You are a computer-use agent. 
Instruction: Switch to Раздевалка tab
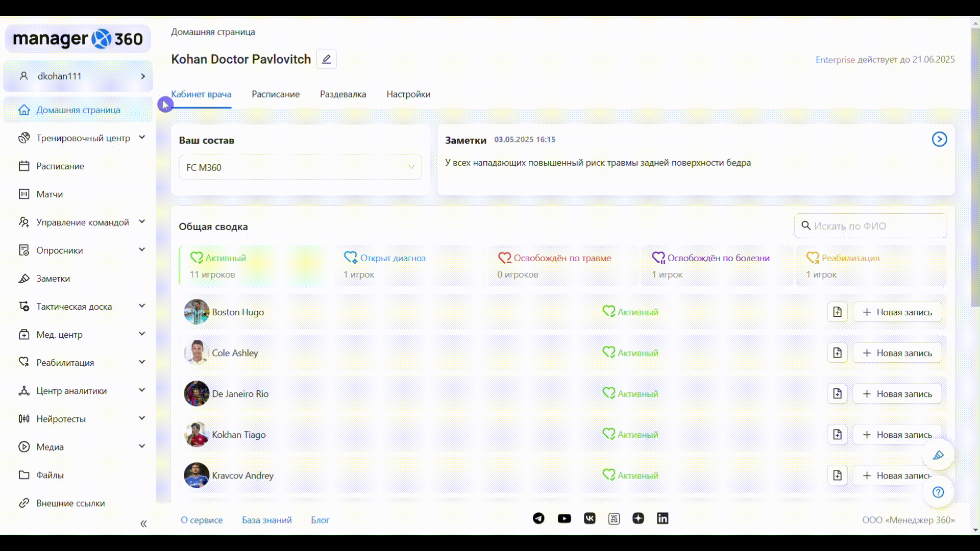point(343,94)
